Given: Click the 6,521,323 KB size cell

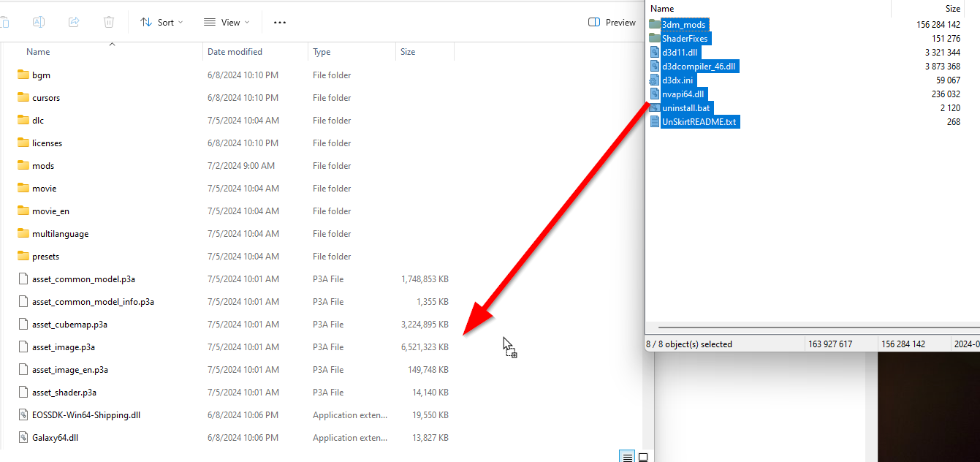Looking at the screenshot, I should 425,347.
